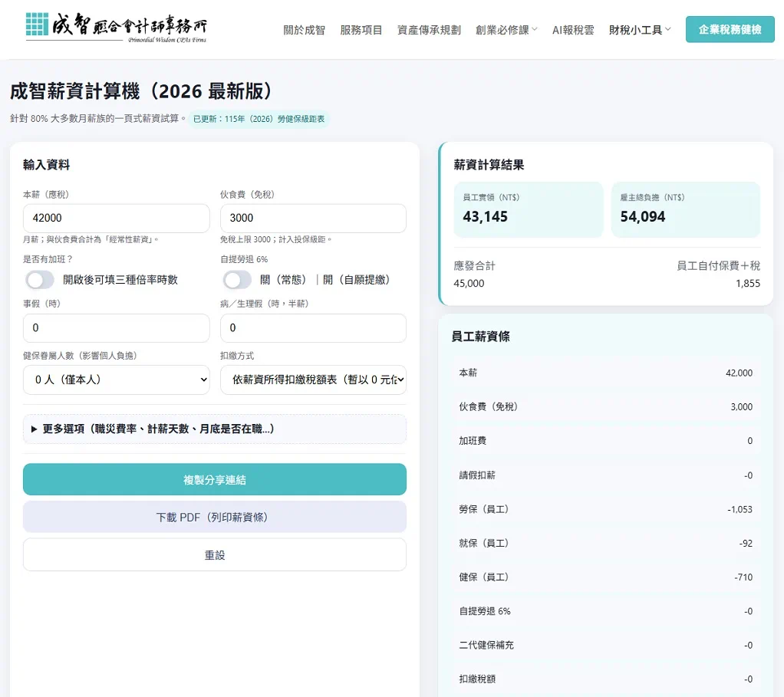
Task: Select the 扣繳稅額 payslip row
Action: 605,679
